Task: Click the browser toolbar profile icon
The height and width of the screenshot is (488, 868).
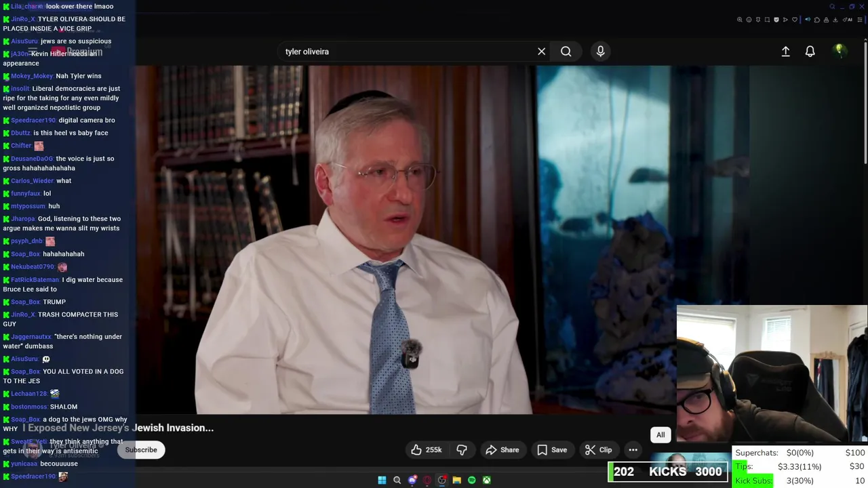Action: point(826,20)
